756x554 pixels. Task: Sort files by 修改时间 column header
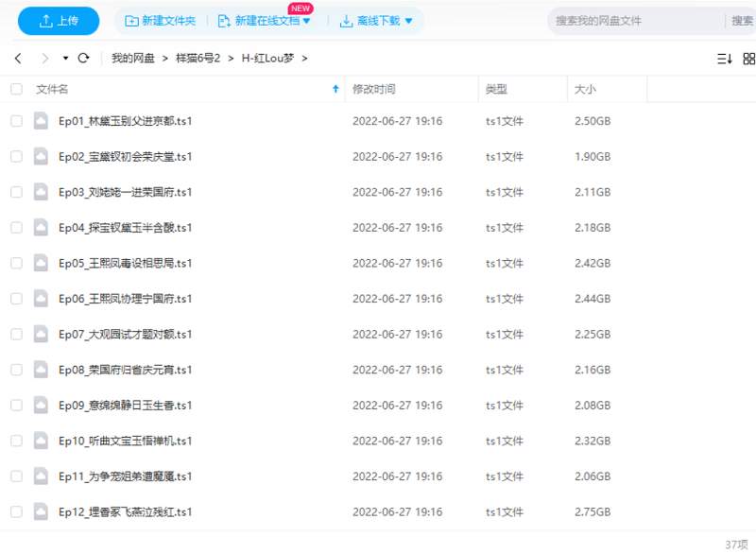pos(374,89)
